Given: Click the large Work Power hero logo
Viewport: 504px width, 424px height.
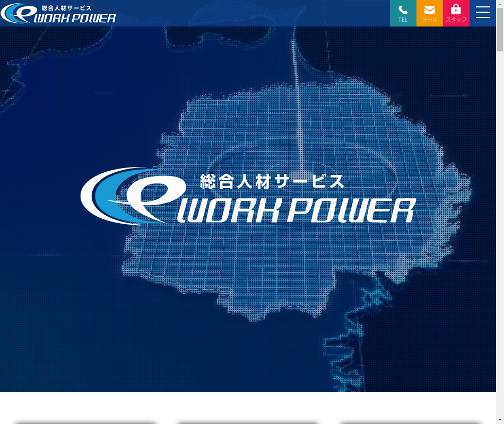Looking at the screenshot, I should (248, 196).
